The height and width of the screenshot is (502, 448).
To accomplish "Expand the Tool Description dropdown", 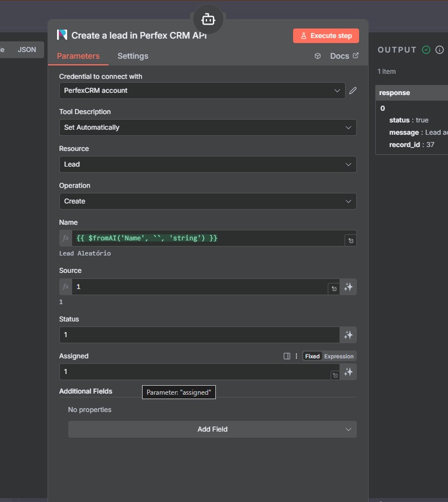I will 208,127.
